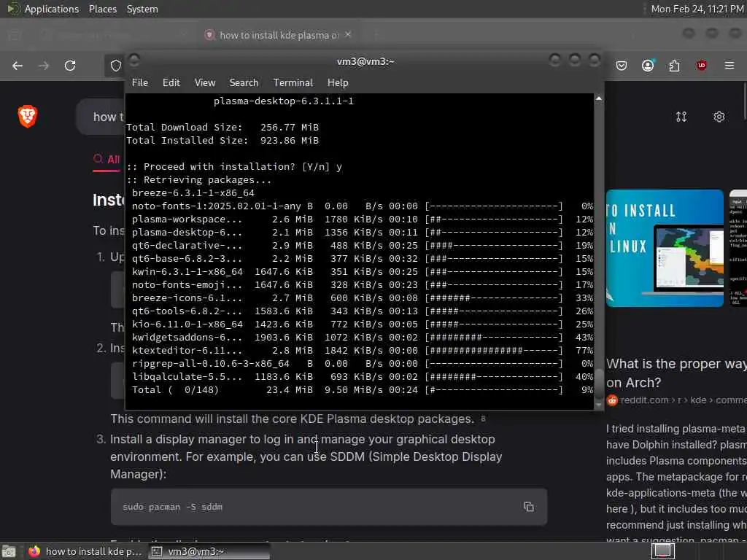Select the All search results tab

(x=107, y=160)
